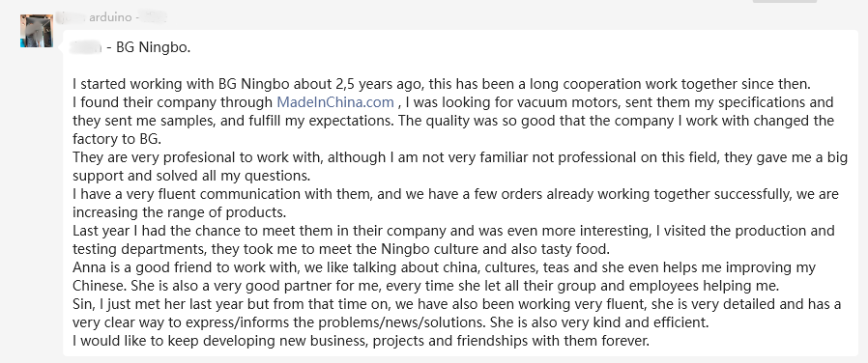Click the text 'factory to BG.'
Viewport: 868px width, 363px height.
coord(116,139)
